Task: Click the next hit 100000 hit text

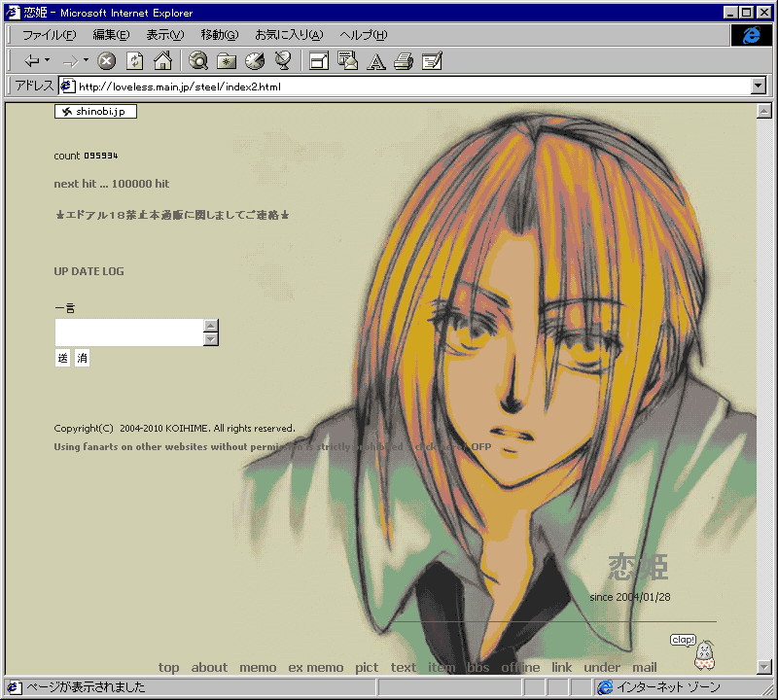Action: 112,184
